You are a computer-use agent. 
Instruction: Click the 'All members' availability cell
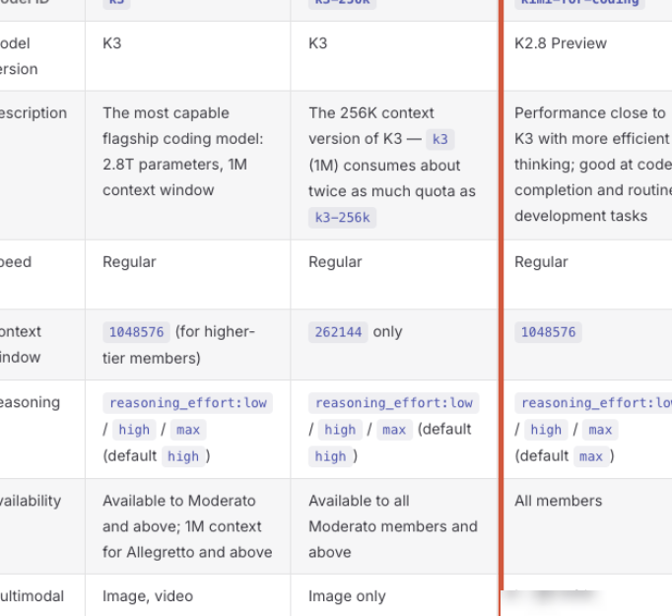559,501
